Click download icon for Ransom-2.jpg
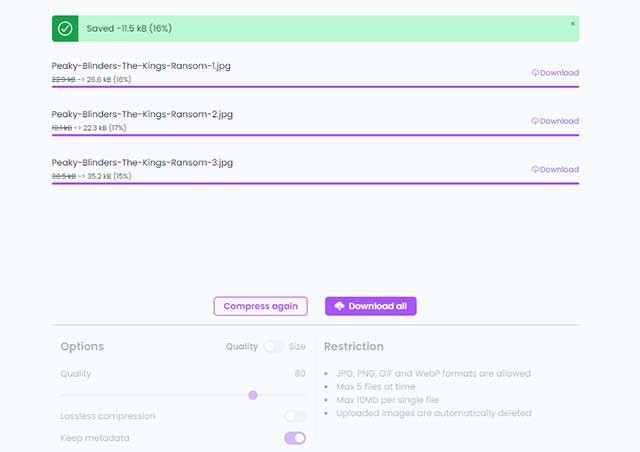Image resolution: width=640 pixels, height=452 pixels. point(535,121)
